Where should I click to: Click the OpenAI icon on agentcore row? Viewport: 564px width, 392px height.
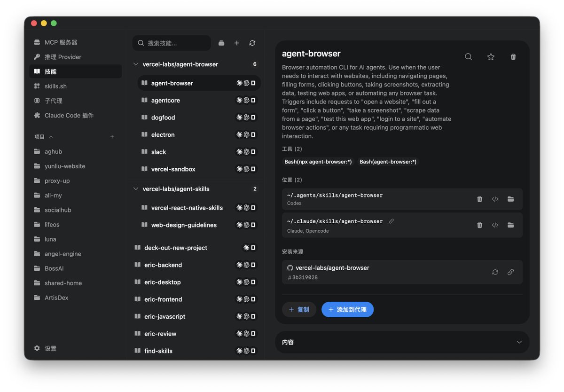click(246, 100)
